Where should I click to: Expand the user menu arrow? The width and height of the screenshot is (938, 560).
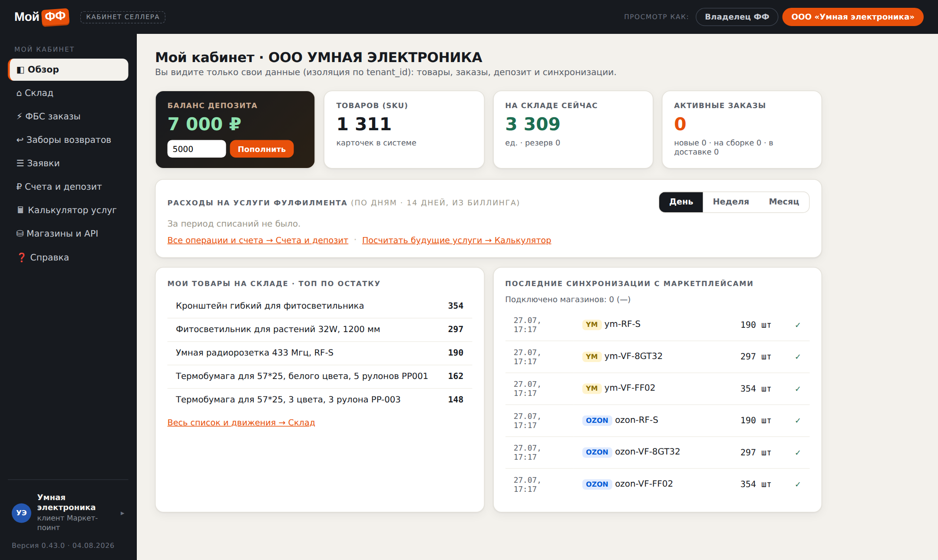tap(122, 513)
